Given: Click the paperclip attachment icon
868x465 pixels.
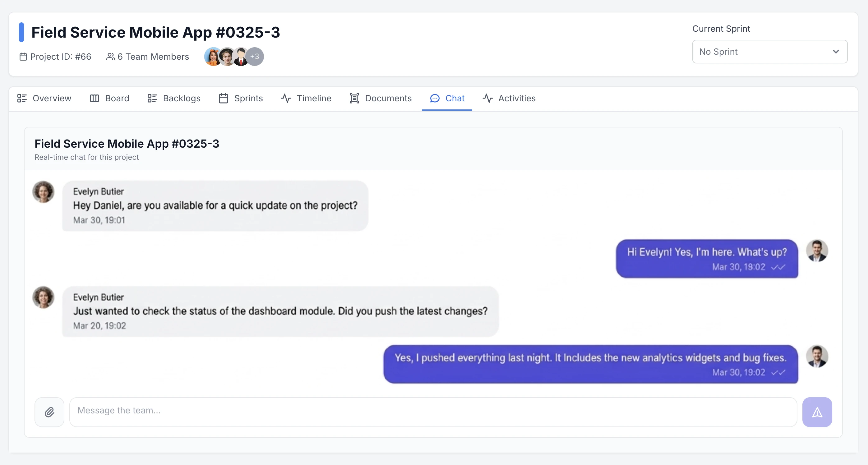Looking at the screenshot, I should pos(49,412).
